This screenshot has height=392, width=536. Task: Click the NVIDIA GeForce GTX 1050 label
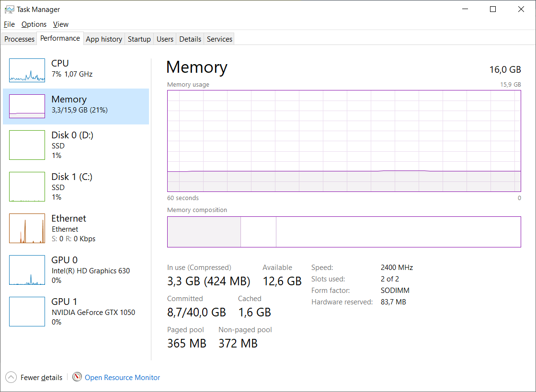click(93, 313)
